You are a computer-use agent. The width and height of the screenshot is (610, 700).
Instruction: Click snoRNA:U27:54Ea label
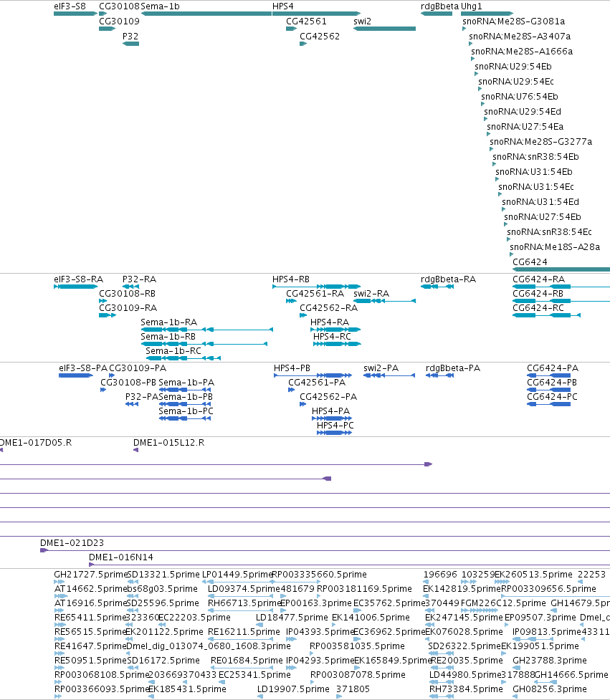pos(525,128)
